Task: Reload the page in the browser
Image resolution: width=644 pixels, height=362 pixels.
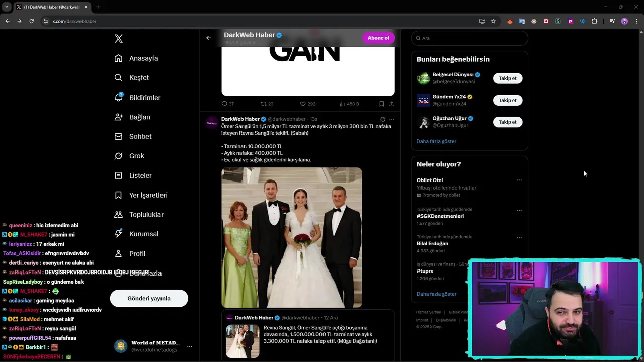Action: click(31, 21)
